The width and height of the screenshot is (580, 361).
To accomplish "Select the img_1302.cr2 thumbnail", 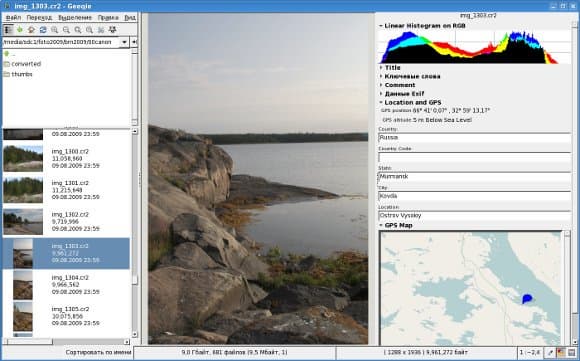I will click(23, 221).
